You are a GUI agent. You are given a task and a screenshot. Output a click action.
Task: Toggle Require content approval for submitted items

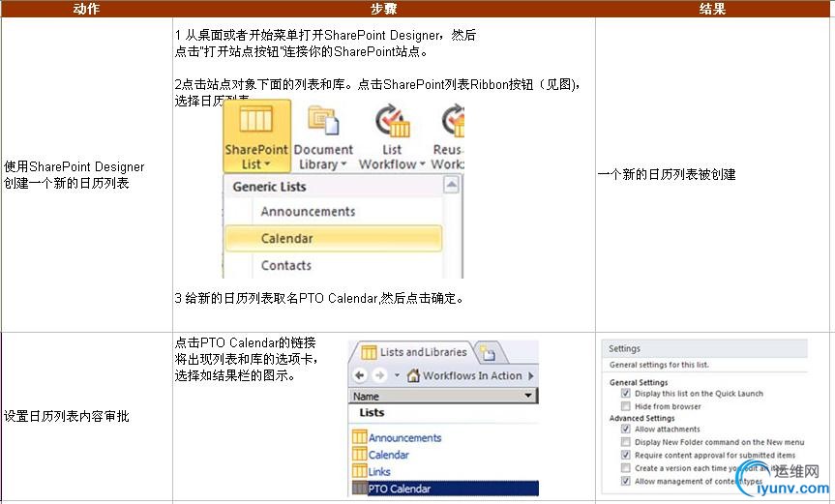click(x=626, y=455)
